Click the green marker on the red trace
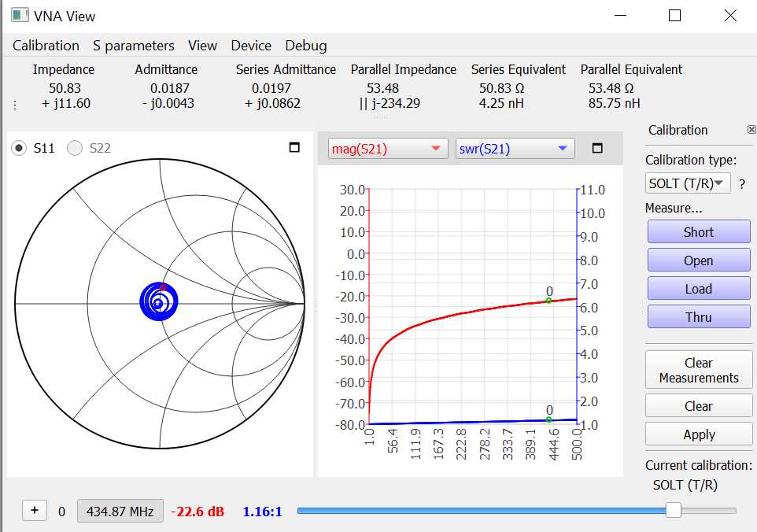The height and width of the screenshot is (532, 757). 549,301
